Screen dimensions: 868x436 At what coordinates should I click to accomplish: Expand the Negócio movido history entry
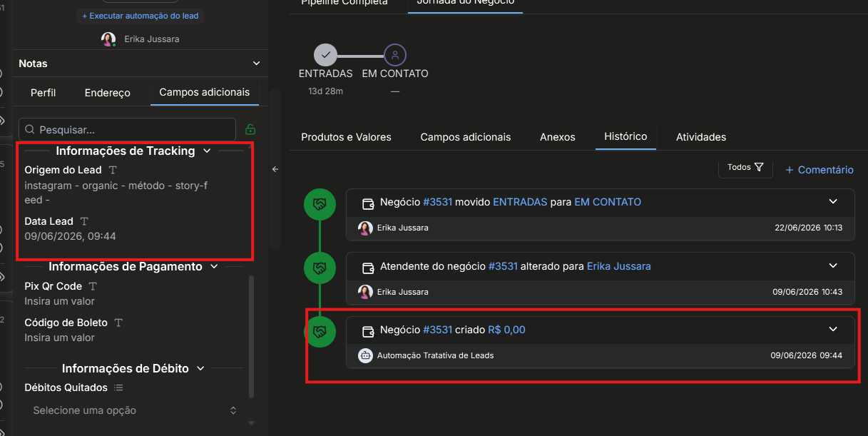pos(832,202)
